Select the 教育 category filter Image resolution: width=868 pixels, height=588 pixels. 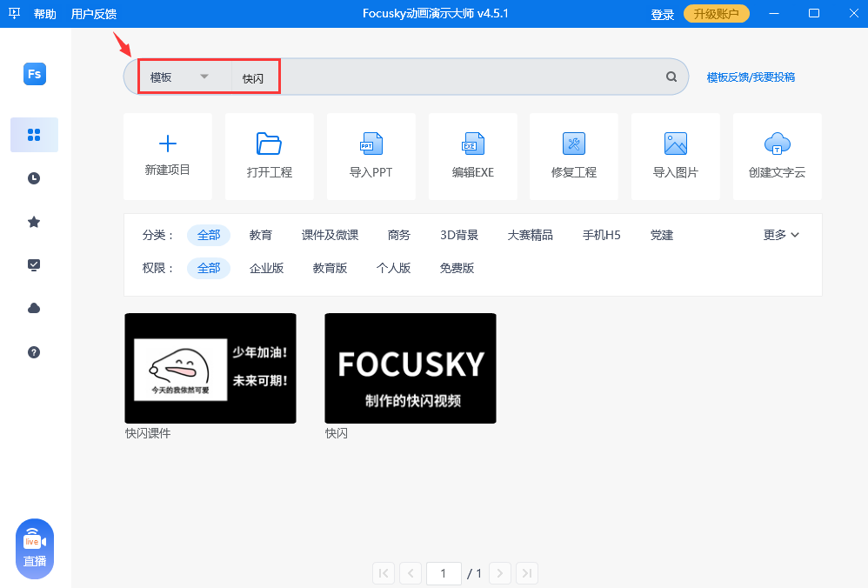260,234
